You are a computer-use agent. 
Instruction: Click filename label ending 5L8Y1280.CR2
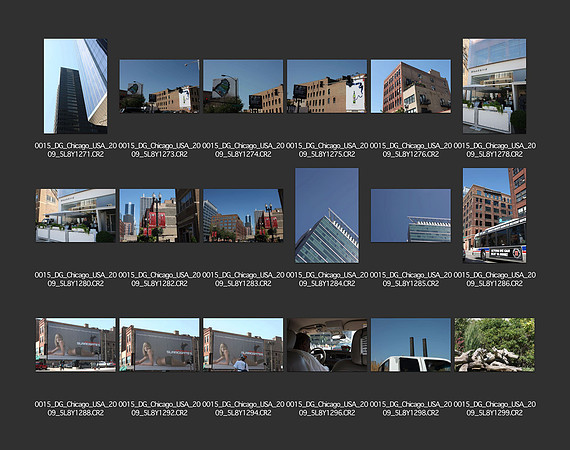(76, 279)
